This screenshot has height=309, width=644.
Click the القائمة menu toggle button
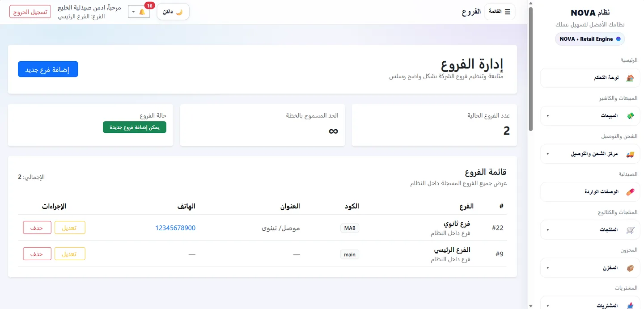(x=500, y=12)
